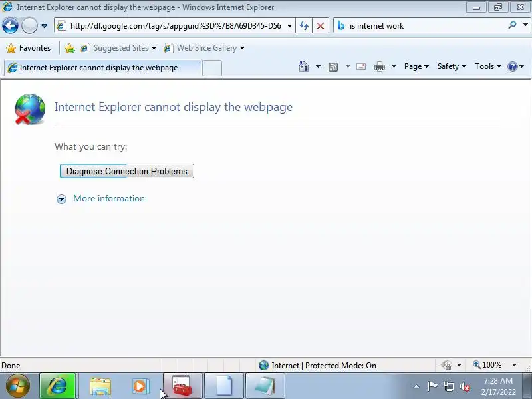Click the globe with red X error icon
Image resolution: width=532 pixels, height=399 pixels.
[x=30, y=109]
